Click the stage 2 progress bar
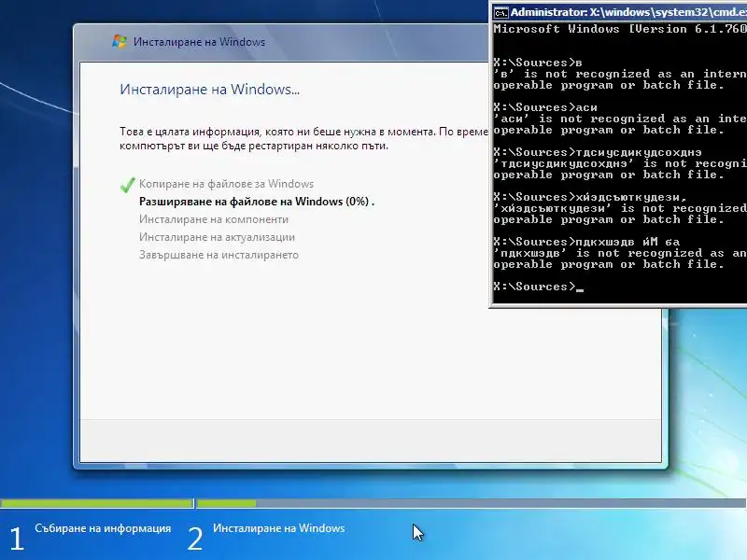 tap(471, 503)
